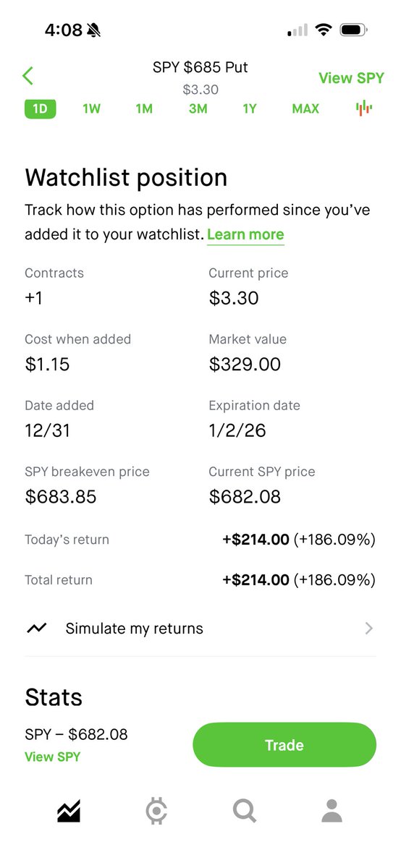Select the 1W time range
Screen dimensions: 401x868
(91, 109)
